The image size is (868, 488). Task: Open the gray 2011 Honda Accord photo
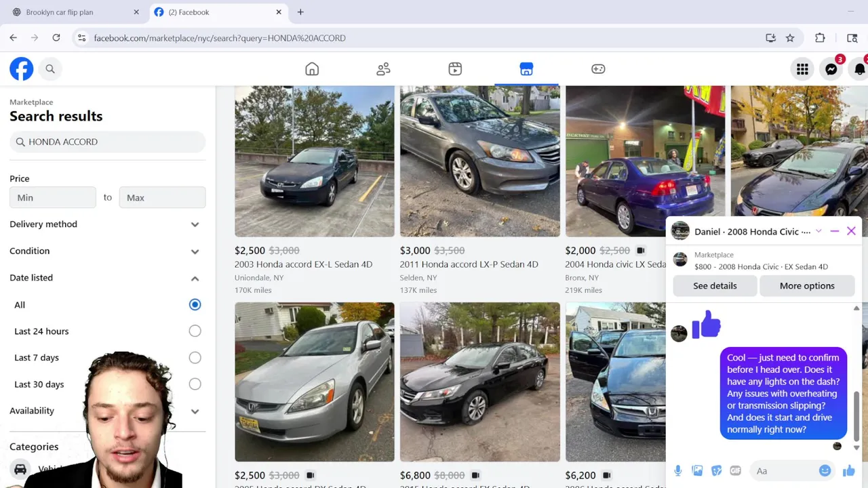pyautogui.click(x=479, y=161)
